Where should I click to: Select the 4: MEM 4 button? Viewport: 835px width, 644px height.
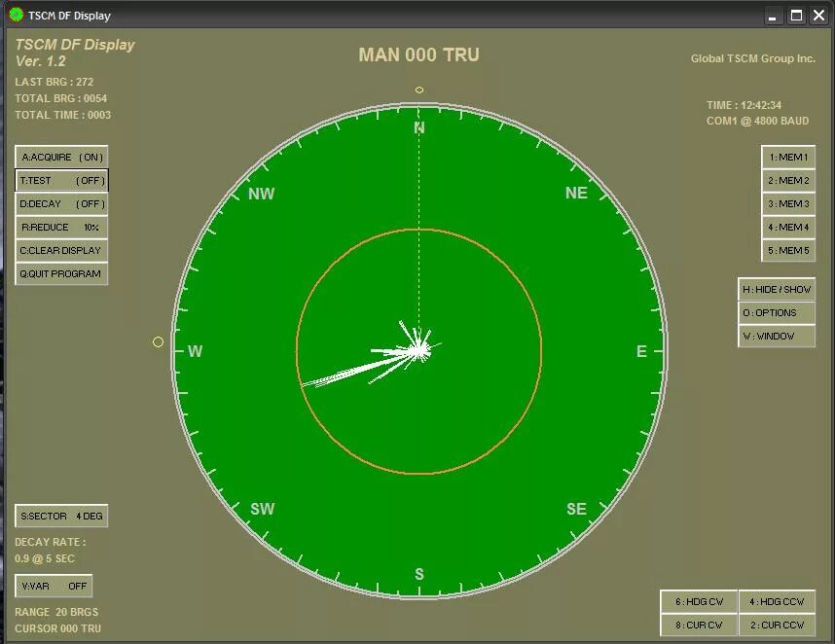point(788,228)
